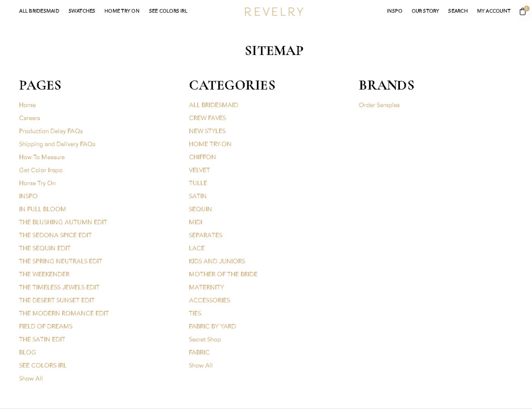Screen dimensions: 532x409
Task: Go to the Secret Shop category
Action: click(x=205, y=339)
